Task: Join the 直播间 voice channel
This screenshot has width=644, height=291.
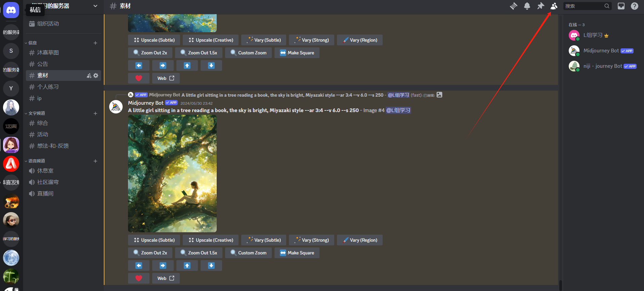Action: pos(63,194)
